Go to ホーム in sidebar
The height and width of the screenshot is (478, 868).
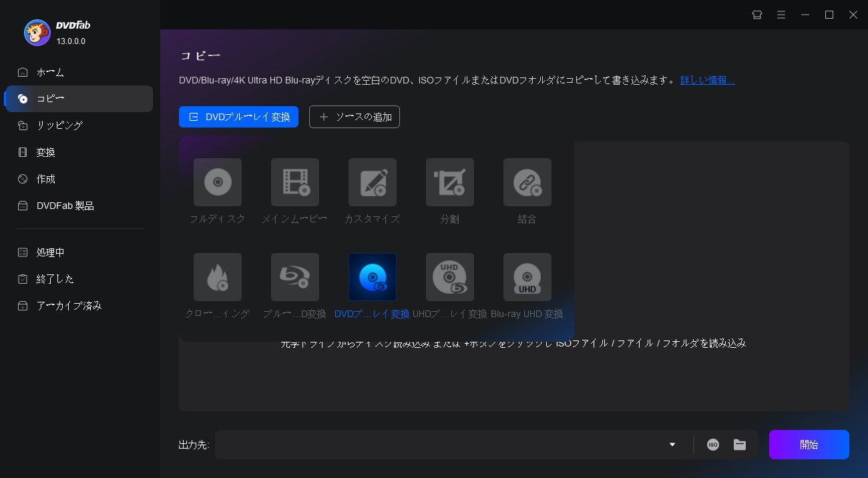pos(79,72)
